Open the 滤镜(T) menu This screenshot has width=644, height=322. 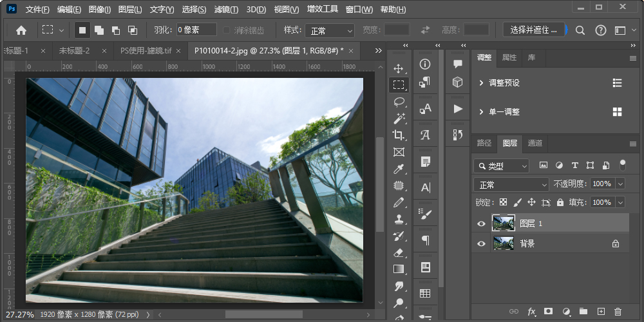coord(225,10)
